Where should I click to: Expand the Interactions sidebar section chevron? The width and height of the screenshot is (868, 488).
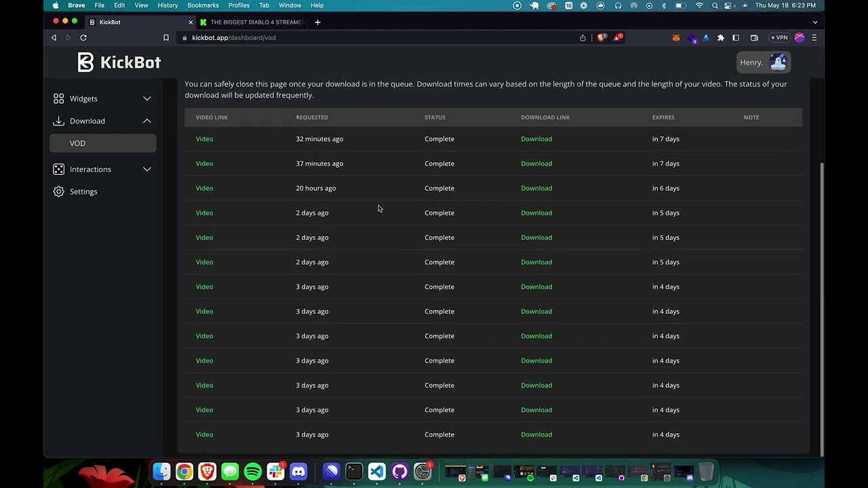147,169
